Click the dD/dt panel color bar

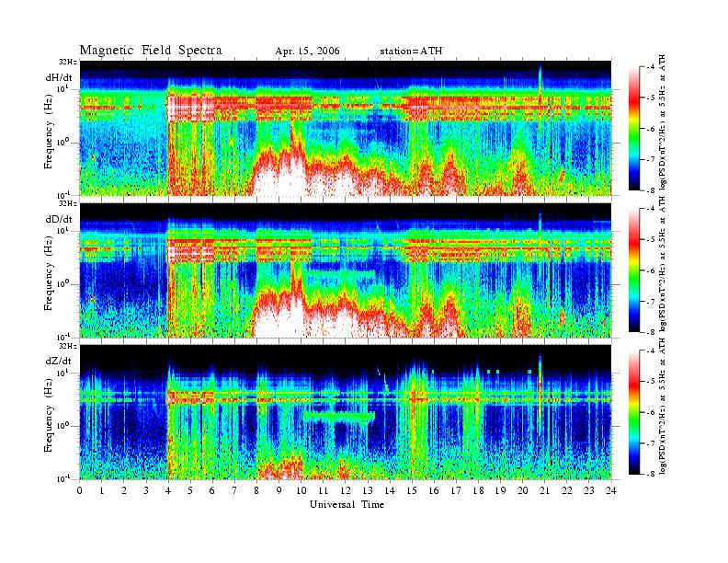pos(634,270)
